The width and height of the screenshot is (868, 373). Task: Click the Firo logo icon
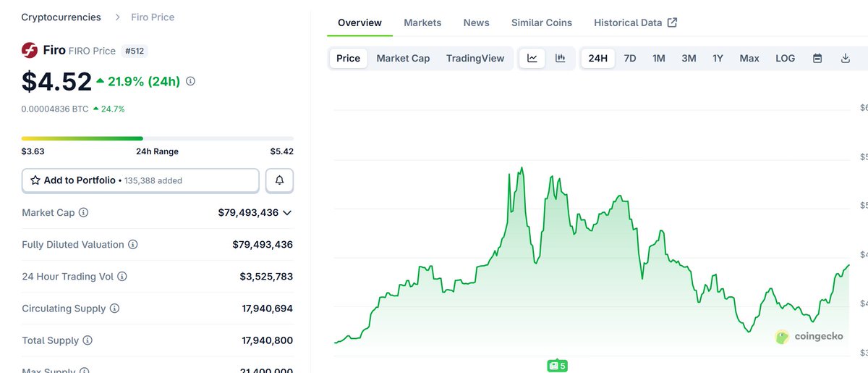pyautogui.click(x=30, y=51)
